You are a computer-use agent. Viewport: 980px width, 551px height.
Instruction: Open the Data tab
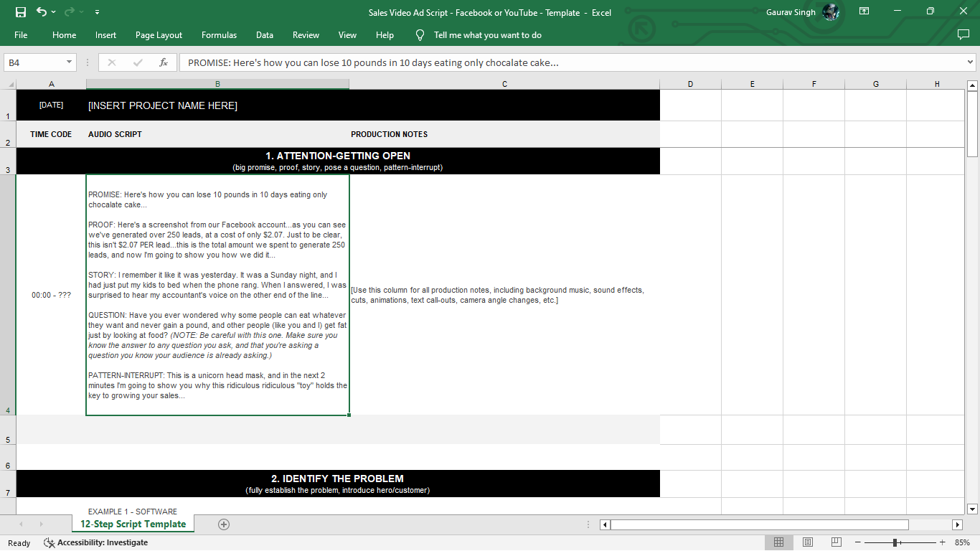(x=265, y=34)
